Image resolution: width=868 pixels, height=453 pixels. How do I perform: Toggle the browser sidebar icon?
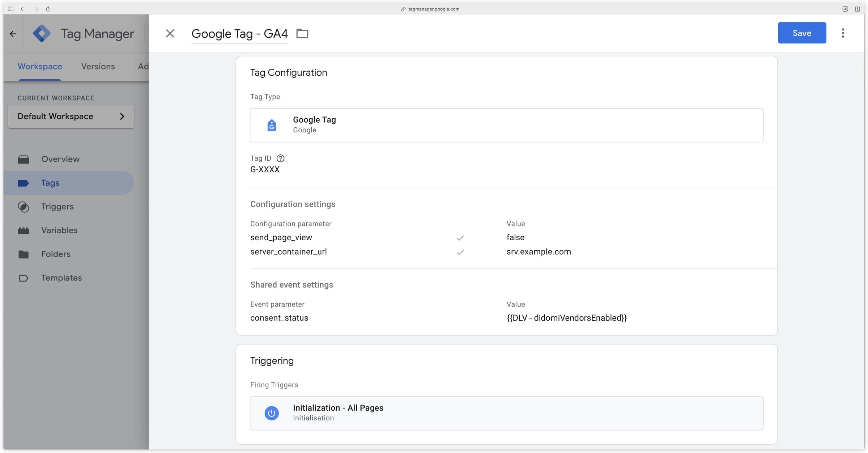pos(10,9)
